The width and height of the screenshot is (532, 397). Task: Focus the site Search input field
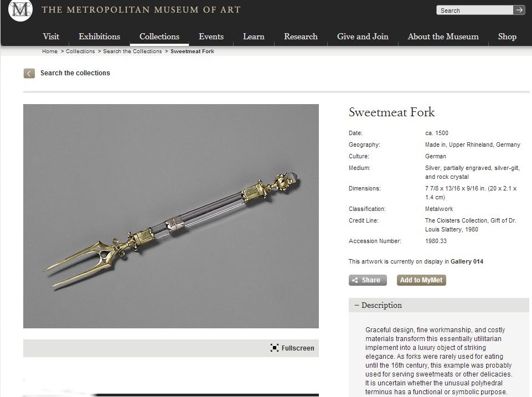(474, 10)
